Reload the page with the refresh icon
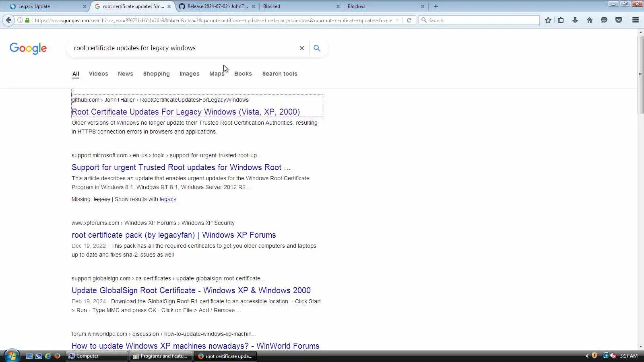This screenshot has height=362, width=644. point(409,20)
